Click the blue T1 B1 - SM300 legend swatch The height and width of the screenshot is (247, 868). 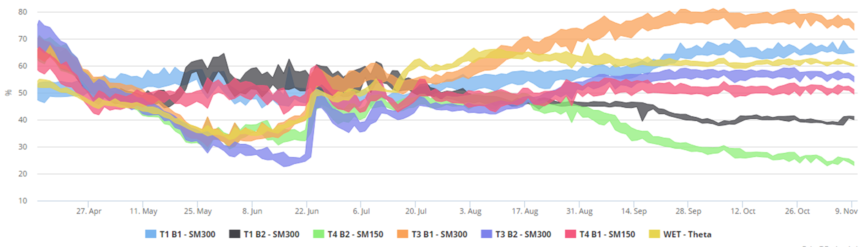[151, 234]
